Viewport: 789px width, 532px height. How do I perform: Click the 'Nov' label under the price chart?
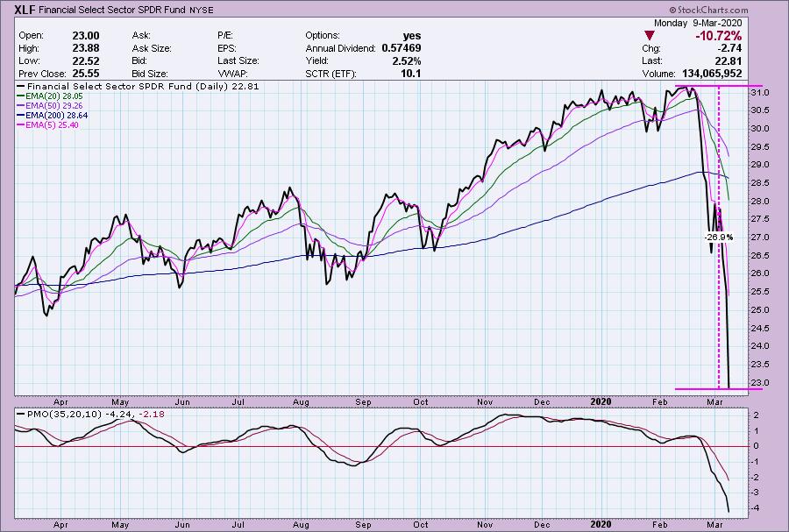485,402
